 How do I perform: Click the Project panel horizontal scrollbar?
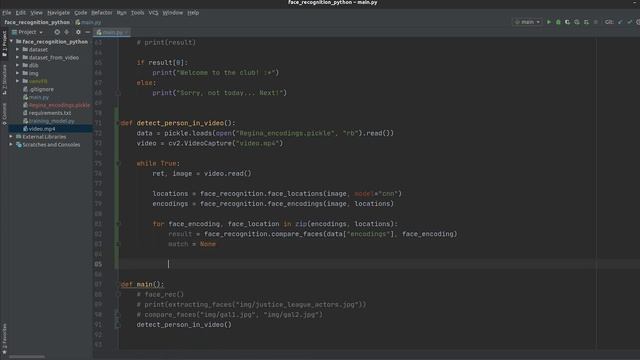tap(27, 357)
